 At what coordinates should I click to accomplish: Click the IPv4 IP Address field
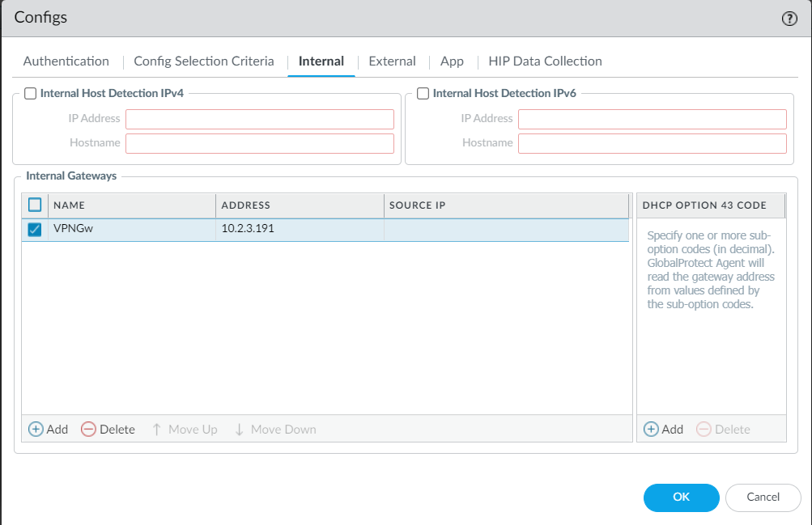point(259,120)
